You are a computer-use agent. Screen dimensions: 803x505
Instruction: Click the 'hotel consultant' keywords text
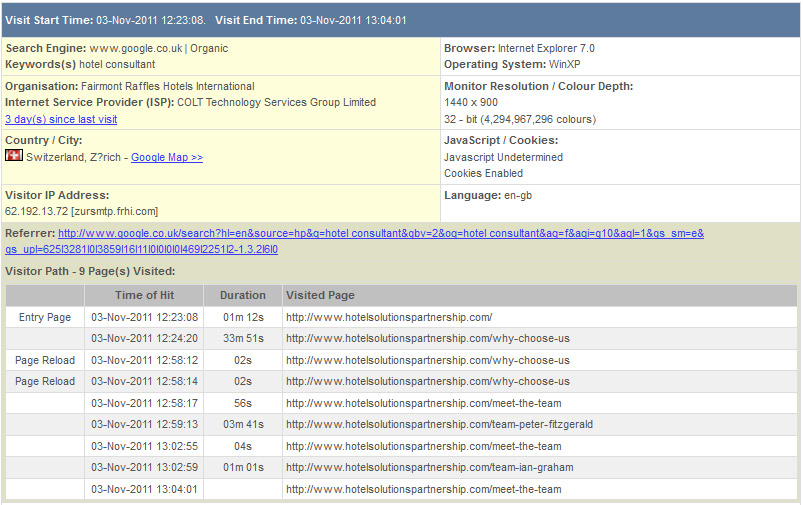(x=117, y=65)
